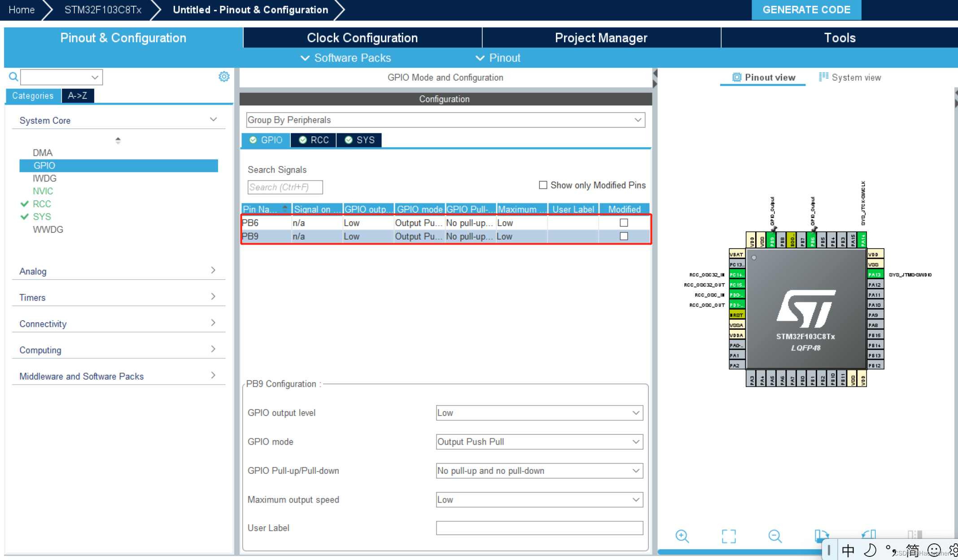Click the PA9 pin on the chip
The width and height of the screenshot is (958, 560).
[x=875, y=315]
